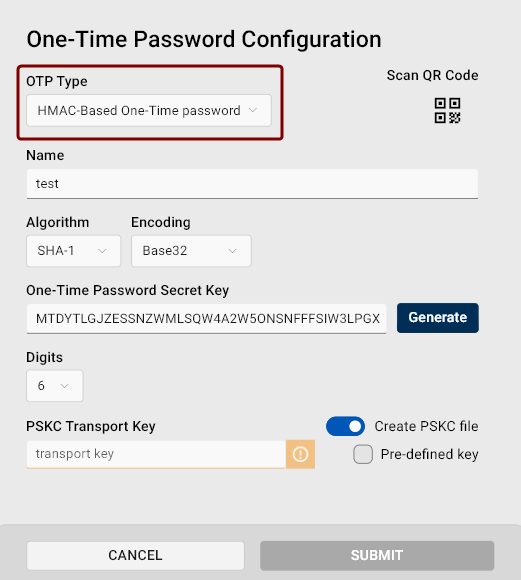The image size is (521, 580).
Task: Open the HMAC-Based One-Time password dropdown
Action: tap(149, 110)
